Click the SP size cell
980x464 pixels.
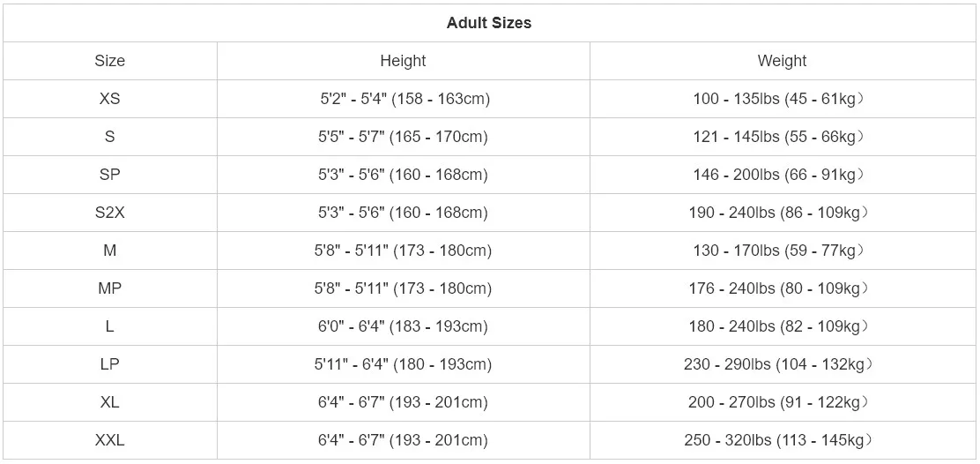110,175
